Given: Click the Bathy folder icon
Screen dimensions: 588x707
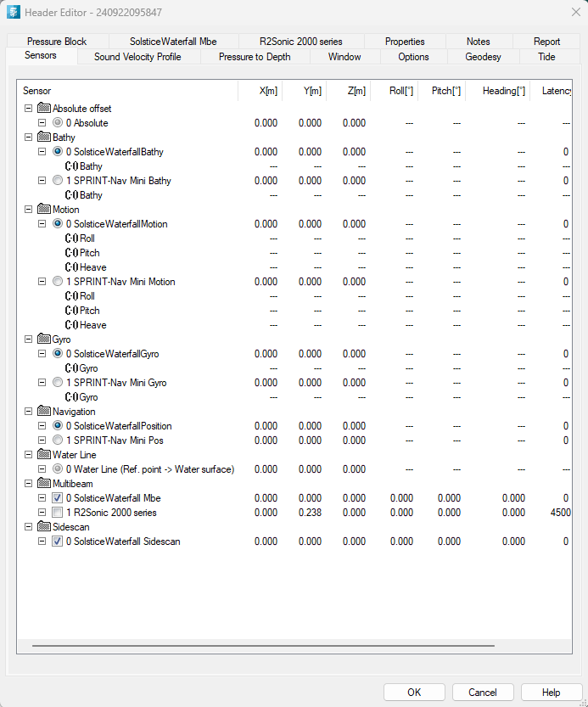Looking at the screenshot, I should point(44,137).
